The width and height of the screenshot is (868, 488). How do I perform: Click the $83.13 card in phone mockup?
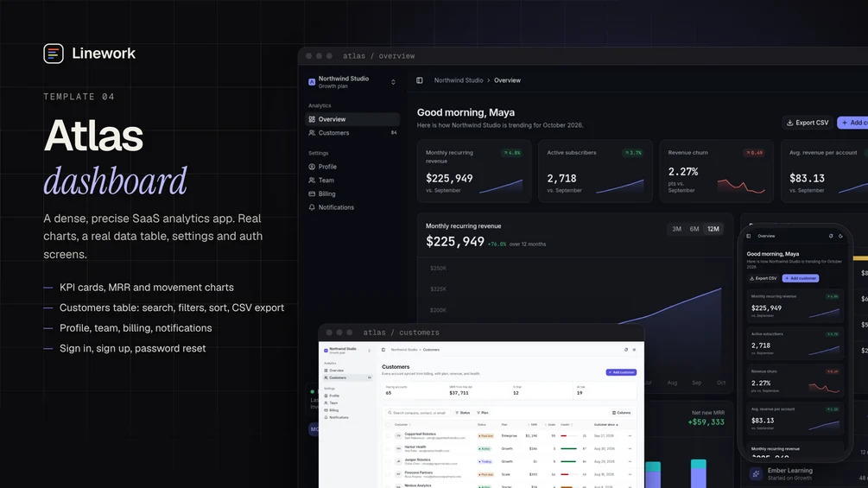point(795,420)
